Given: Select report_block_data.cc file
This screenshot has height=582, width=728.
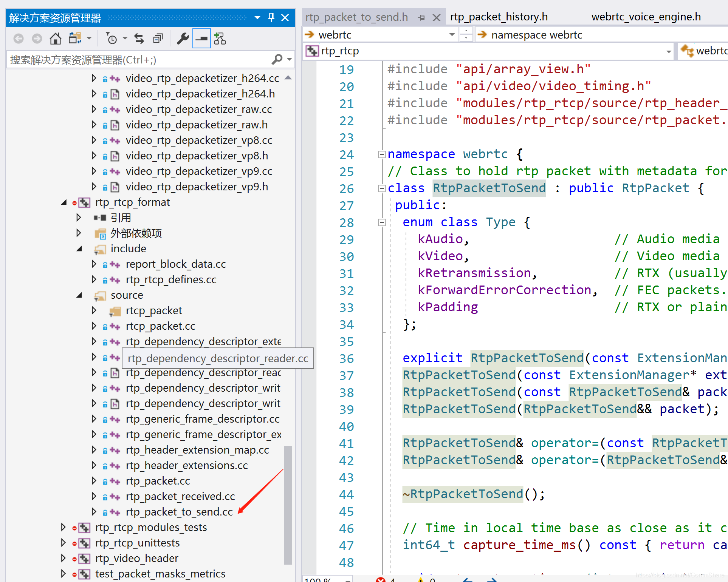Looking at the screenshot, I should point(176,264).
